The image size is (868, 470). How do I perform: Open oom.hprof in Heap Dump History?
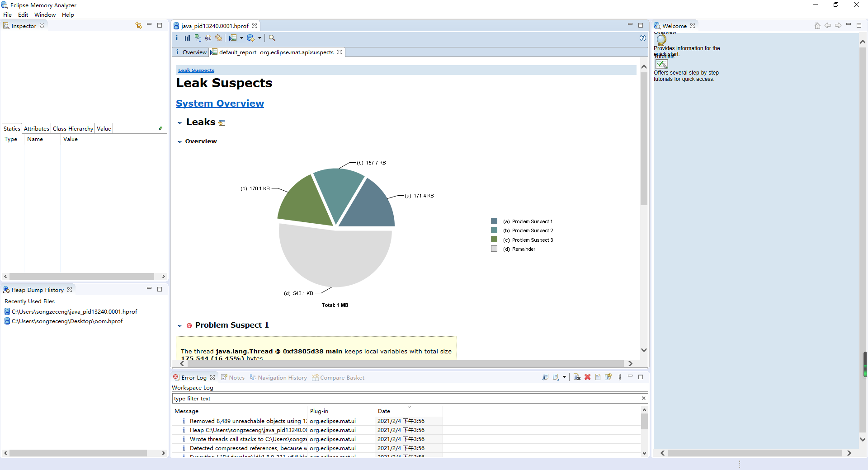pos(64,321)
